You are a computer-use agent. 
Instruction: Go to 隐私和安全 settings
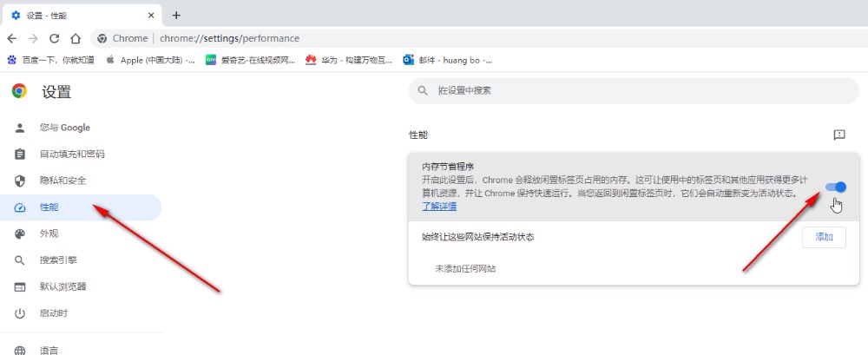[x=62, y=181]
